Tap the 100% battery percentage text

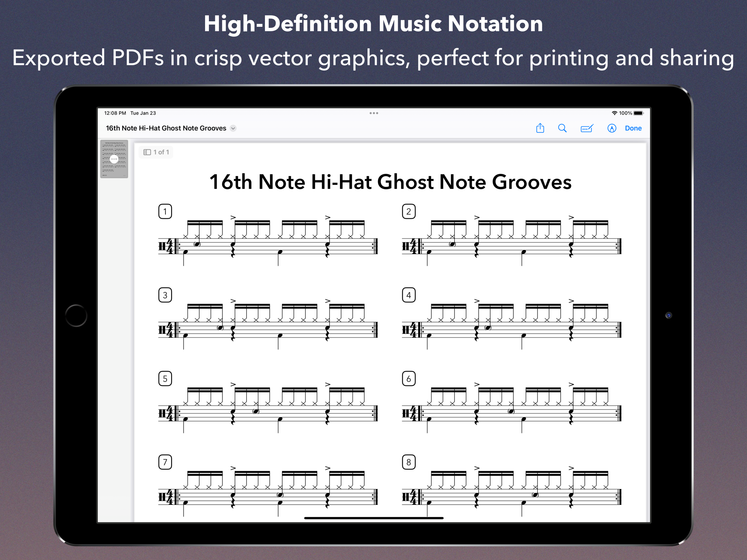coord(625,113)
